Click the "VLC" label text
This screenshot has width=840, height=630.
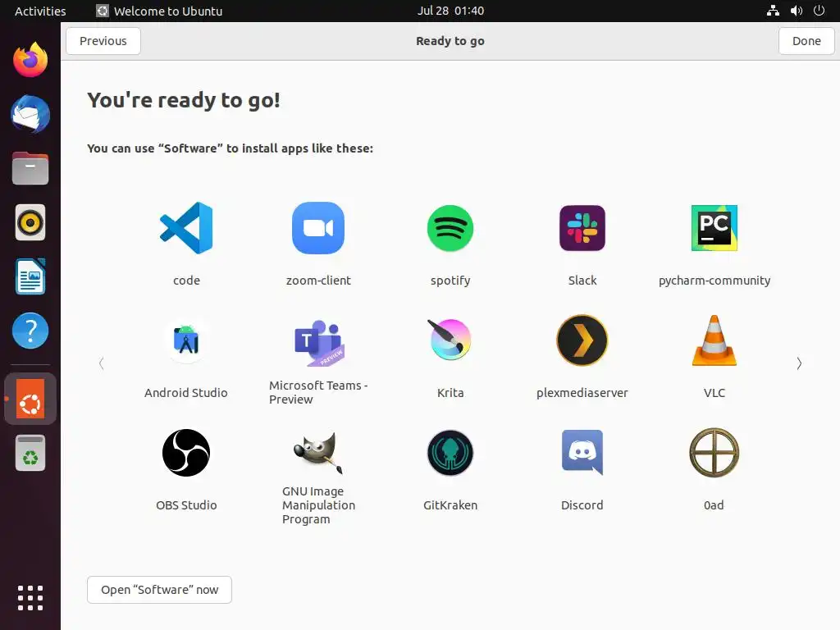tap(714, 393)
